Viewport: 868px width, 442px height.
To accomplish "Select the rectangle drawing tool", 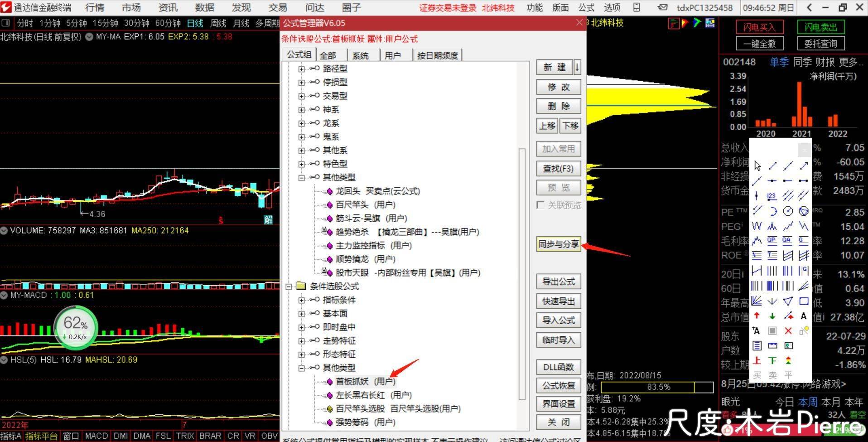I will click(x=803, y=301).
